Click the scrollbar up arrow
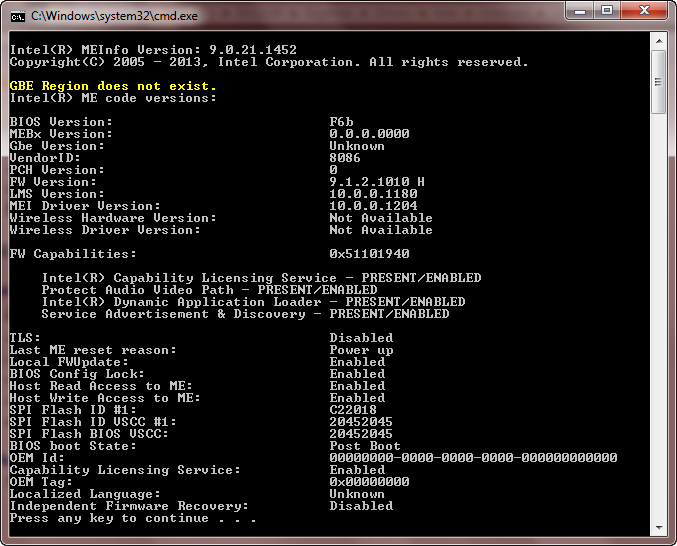 tap(658, 41)
